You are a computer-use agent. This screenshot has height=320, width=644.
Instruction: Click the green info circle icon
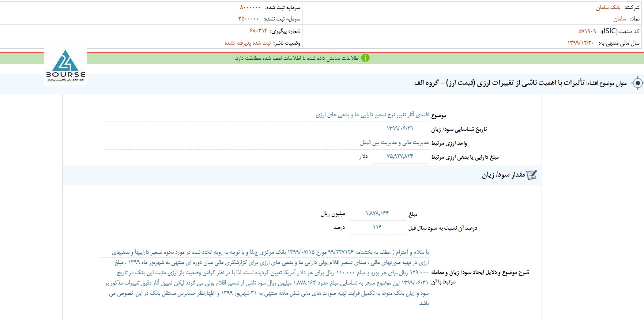365,58
